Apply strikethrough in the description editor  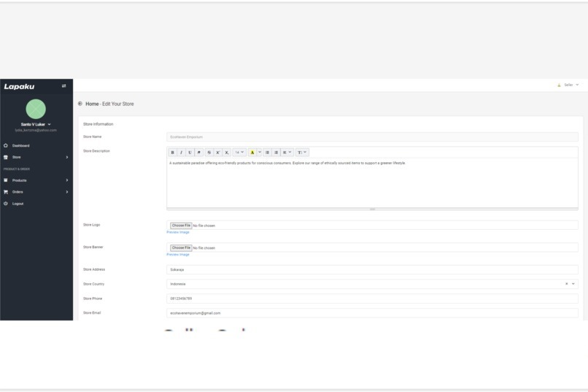(x=209, y=153)
